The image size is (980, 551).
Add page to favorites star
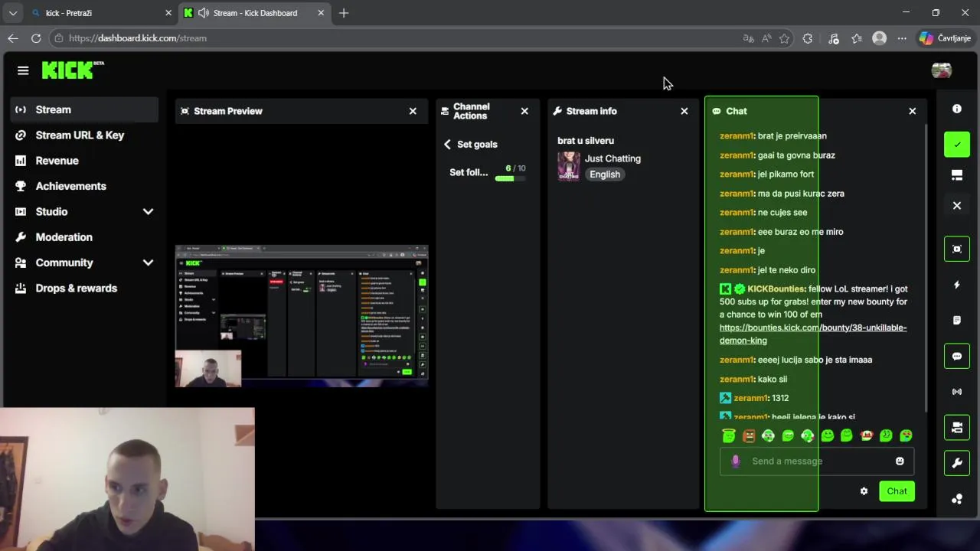784,38
